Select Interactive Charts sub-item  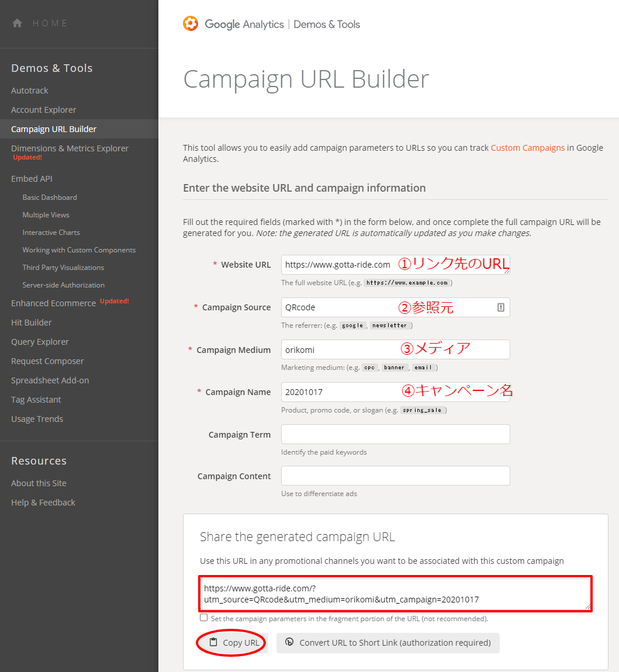51,233
